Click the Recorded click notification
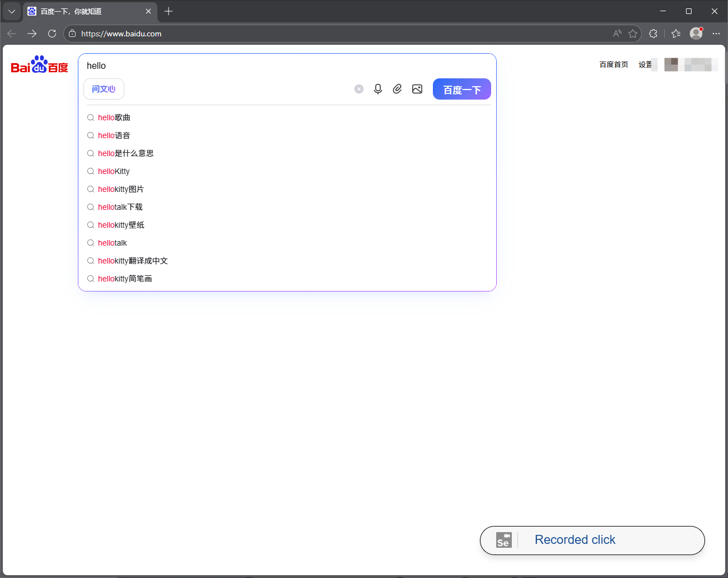This screenshot has height=578, width=728. click(592, 540)
